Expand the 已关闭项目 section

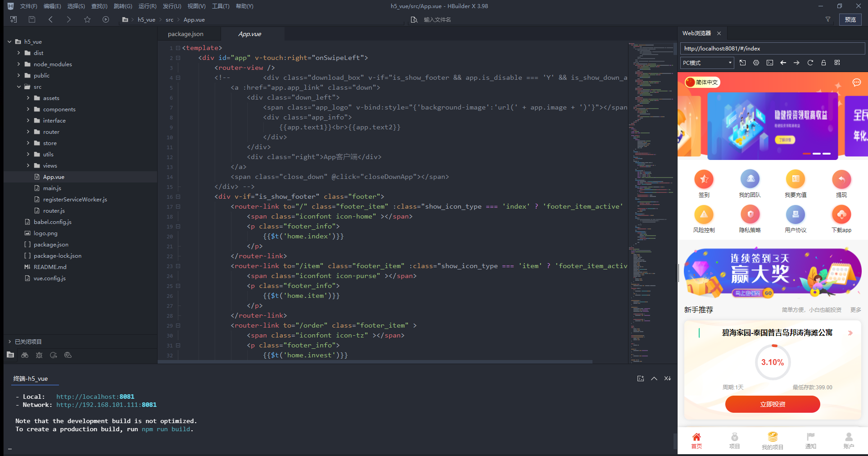[9, 342]
